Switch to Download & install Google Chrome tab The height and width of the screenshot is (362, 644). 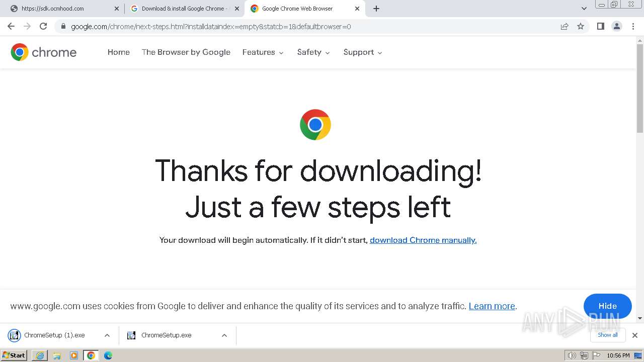point(185,9)
